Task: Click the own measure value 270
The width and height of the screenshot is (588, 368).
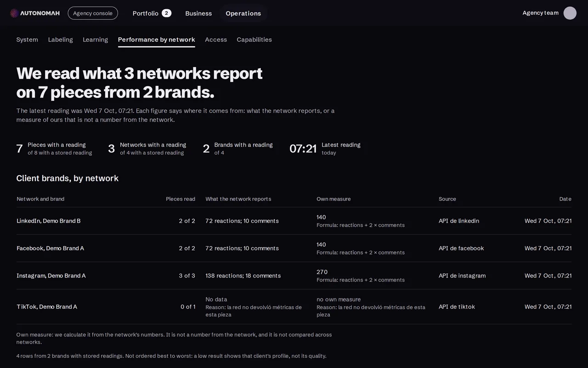Action: (322, 272)
